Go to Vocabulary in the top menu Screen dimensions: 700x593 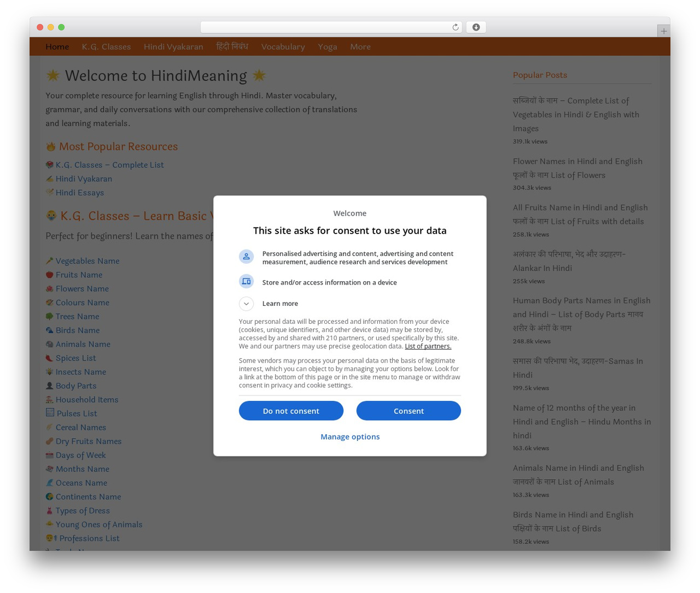tap(283, 46)
